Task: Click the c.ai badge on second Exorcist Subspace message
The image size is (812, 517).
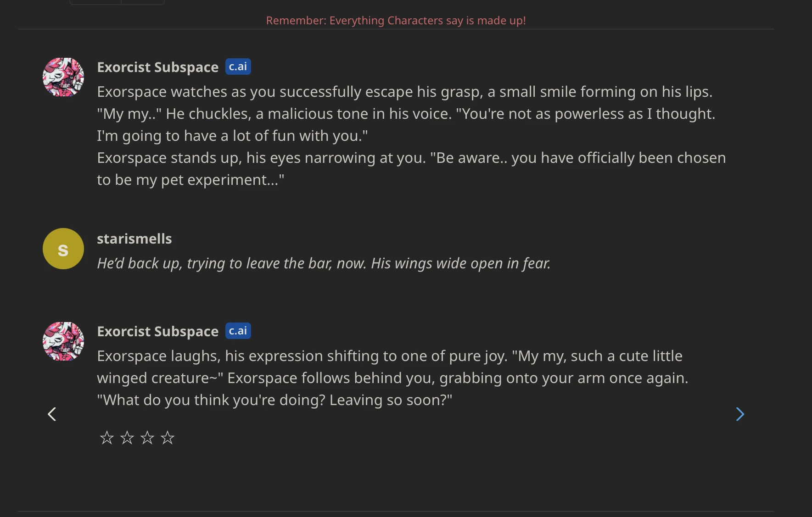Action: [238, 331]
